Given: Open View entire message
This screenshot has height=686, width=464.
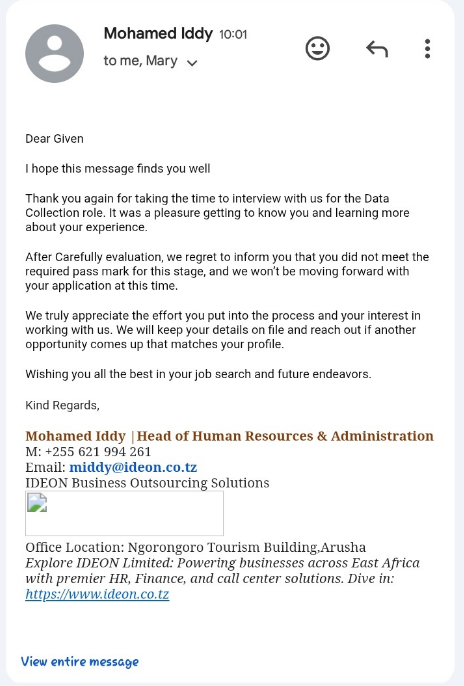Looking at the screenshot, I should click(80, 661).
